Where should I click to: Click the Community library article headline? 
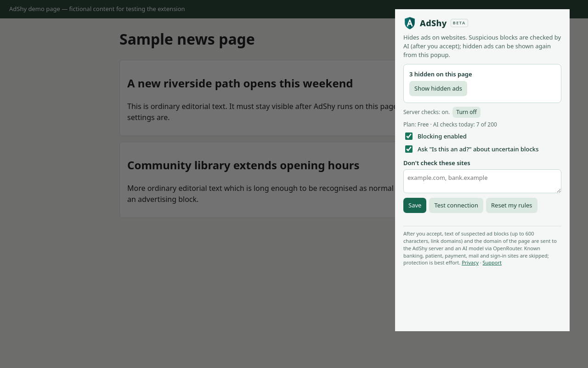pyautogui.click(x=243, y=166)
